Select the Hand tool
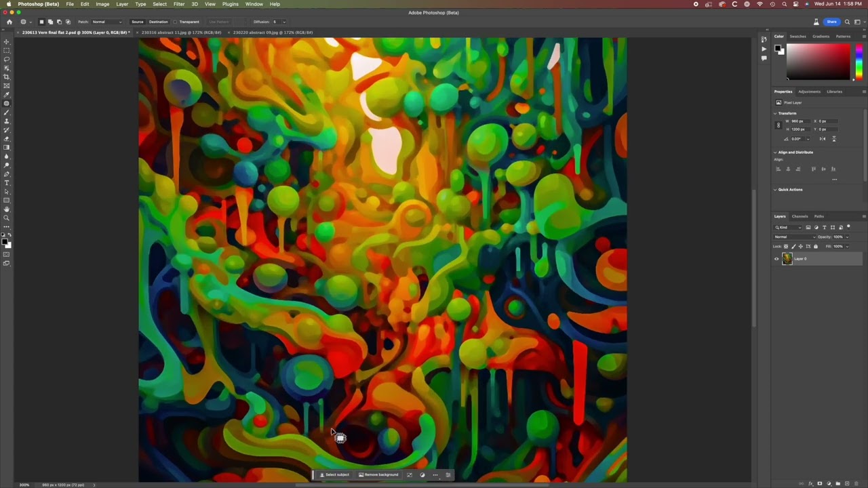The height and width of the screenshot is (488, 868). [x=7, y=209]
